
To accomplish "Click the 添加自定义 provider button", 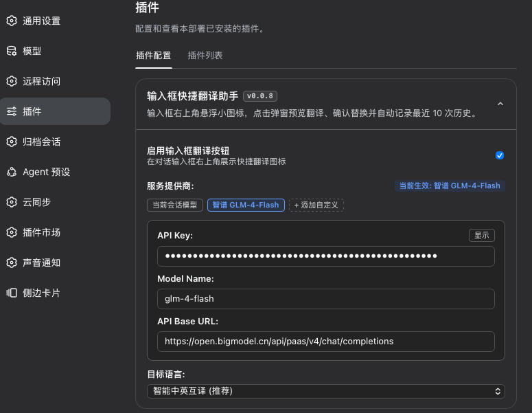I will [x=316, y=205].
